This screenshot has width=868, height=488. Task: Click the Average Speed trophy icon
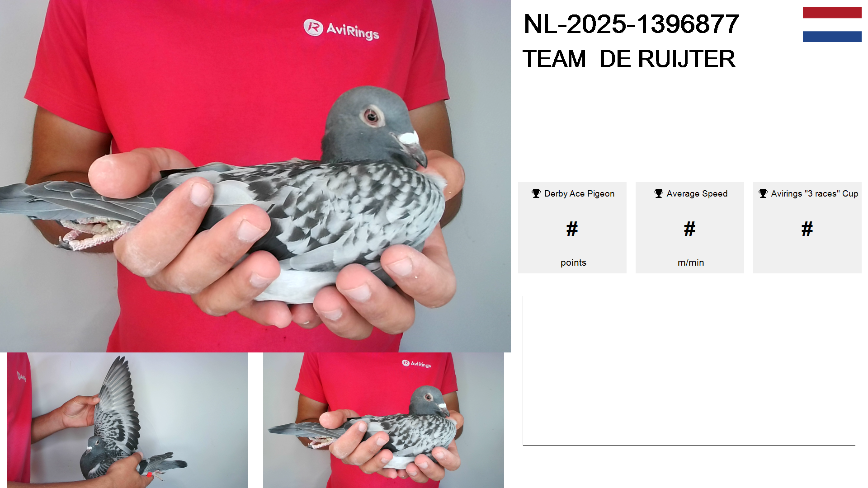(x=658, y=193)
